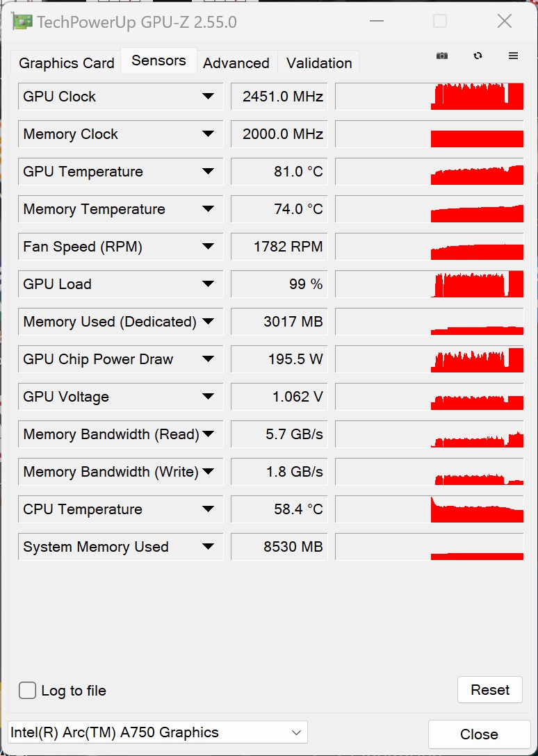
Task: Open the hamburger menu icon
Action: point(514,56)
